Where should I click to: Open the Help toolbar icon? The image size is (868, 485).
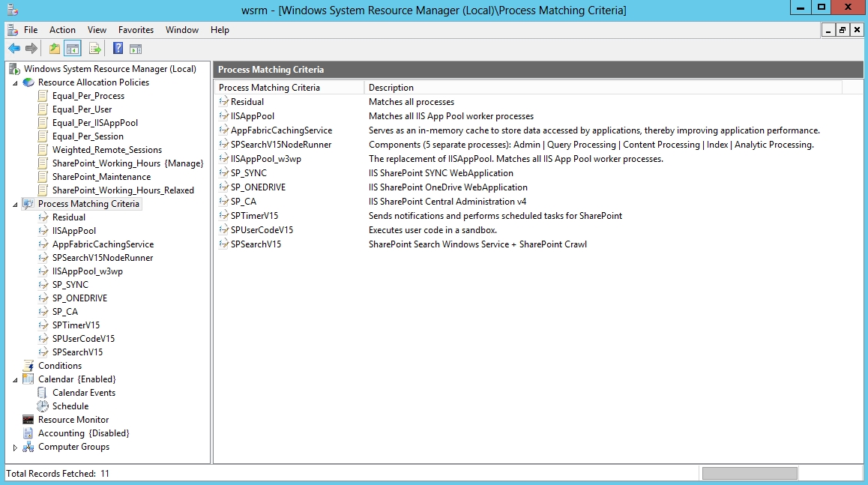[118, 49]
